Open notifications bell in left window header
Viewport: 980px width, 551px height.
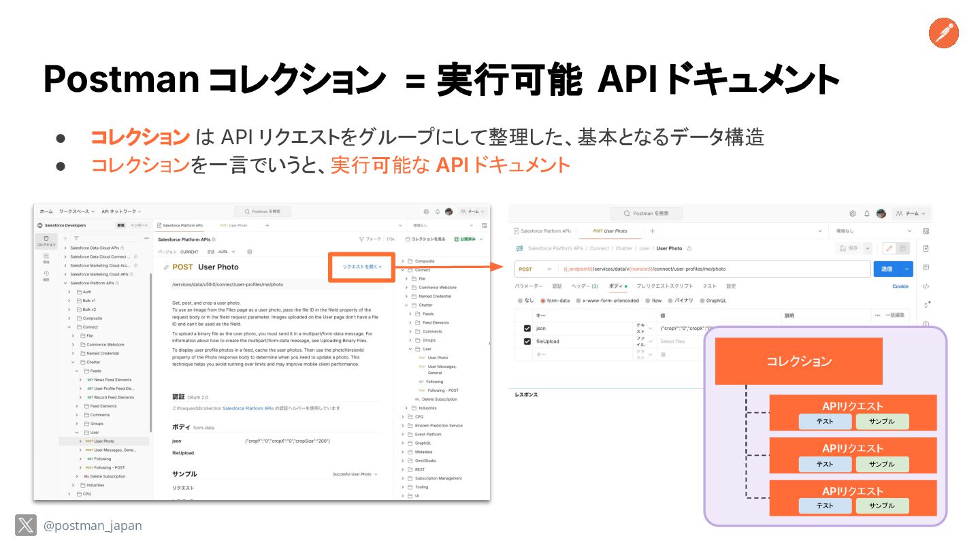[438, 212]
